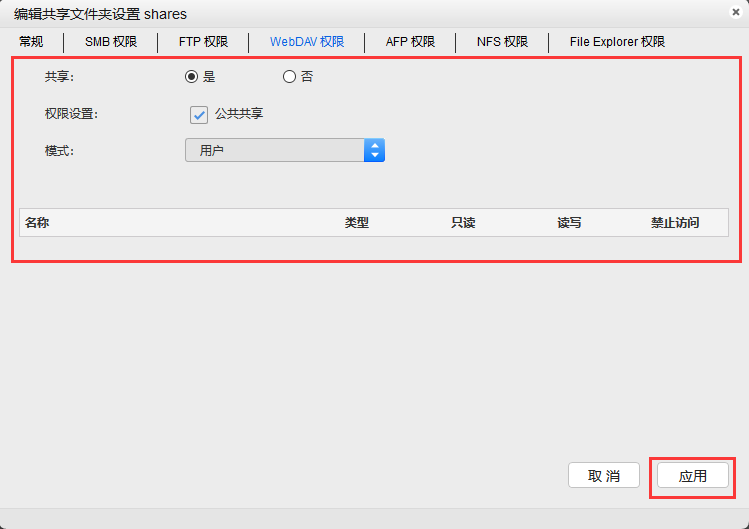The height and width of the screenshot is (529, 749).
Task: Click the 类型 column header
Action: [357, 223]
